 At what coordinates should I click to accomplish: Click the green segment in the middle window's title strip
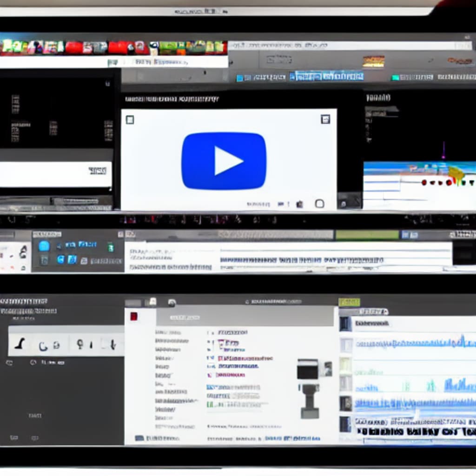click(367, 235)
